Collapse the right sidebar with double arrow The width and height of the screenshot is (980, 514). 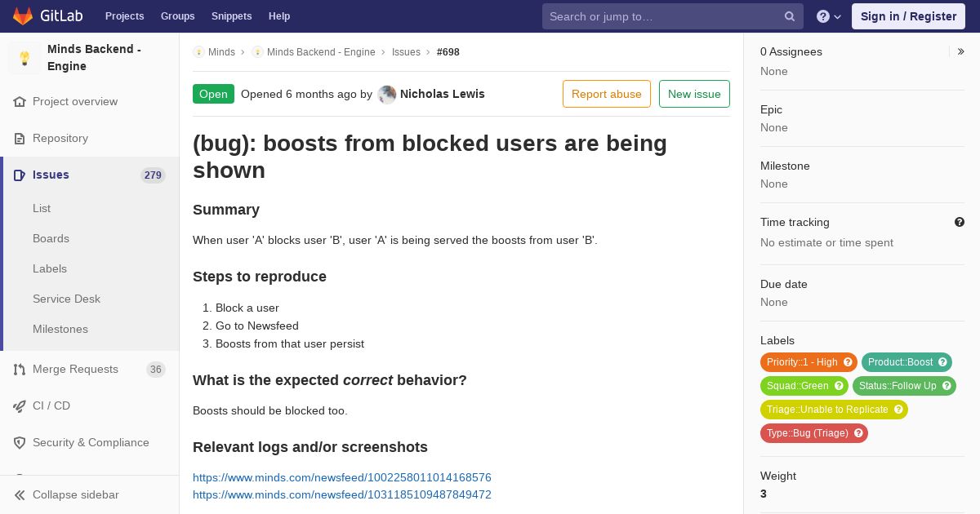coord(960,51)
